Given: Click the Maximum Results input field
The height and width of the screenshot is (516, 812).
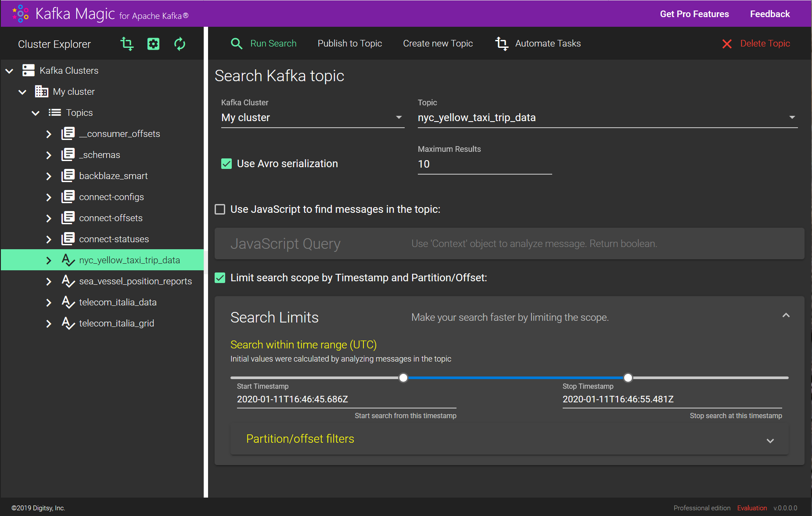Looking at the screenshot, I should (x=485, y=164).
